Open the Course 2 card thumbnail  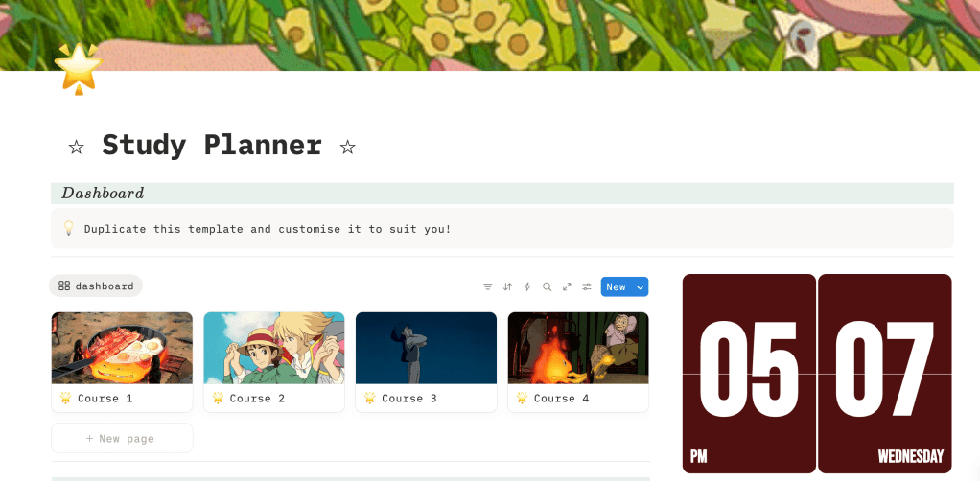(x=273, y=348)
